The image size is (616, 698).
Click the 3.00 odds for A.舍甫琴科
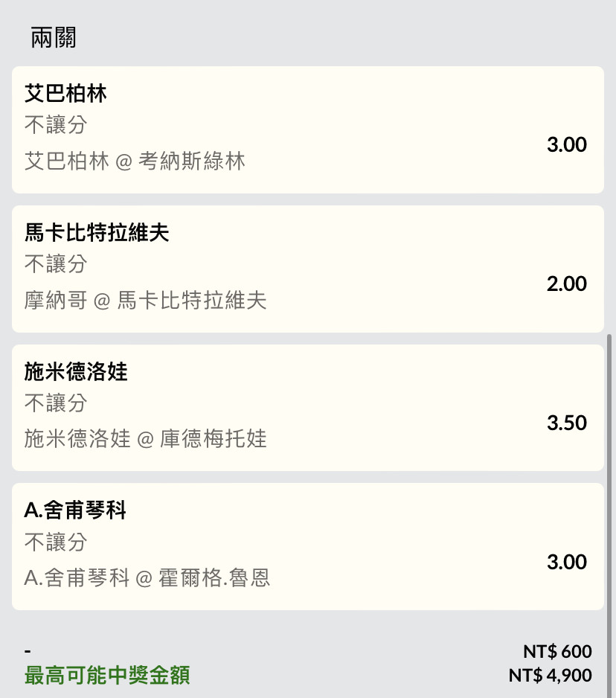pyautogui.click(x=567, y=562)
